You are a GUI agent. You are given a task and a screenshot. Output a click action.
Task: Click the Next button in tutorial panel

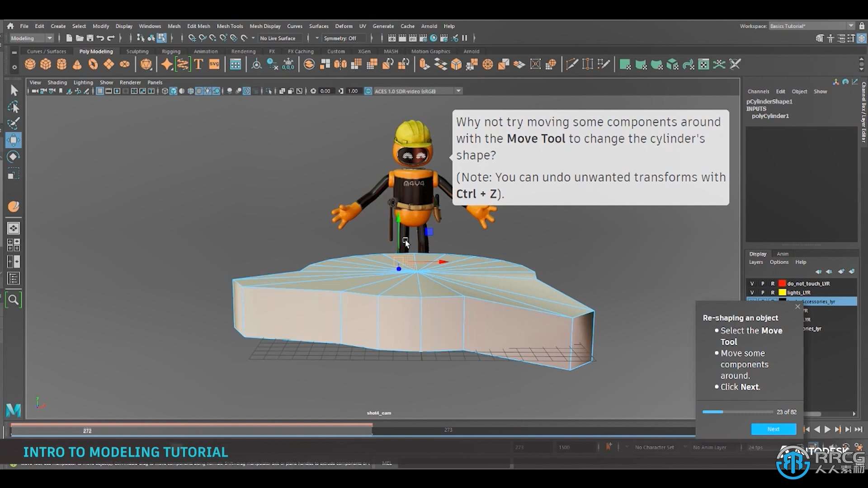click(x=774, y=429)
